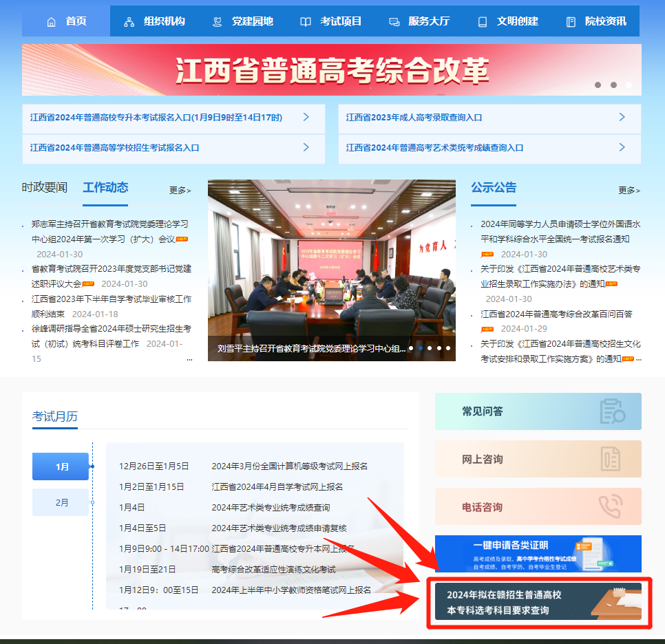Click the chat icon beside 服务大厅
Image resolution: width=665 pixels, height=644 pixels.
[x=394, y=22]
